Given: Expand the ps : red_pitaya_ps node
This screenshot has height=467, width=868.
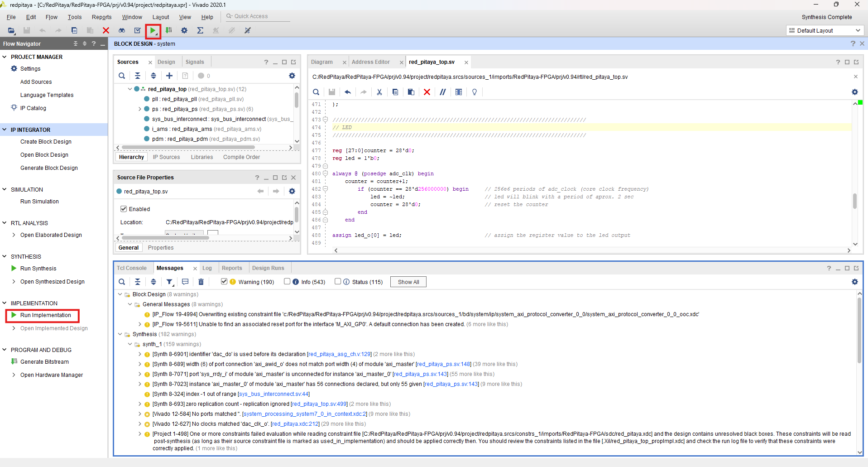Looking at the screenshot, I should pos(140,109).
